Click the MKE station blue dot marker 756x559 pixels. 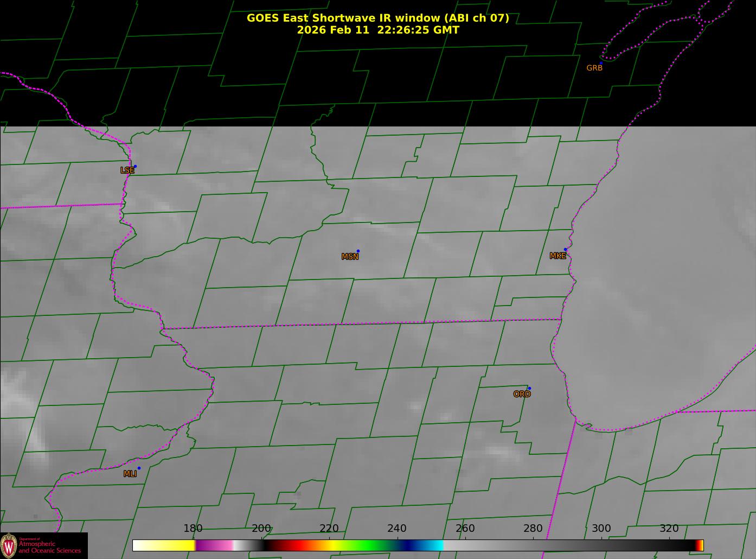click(565, 250)
